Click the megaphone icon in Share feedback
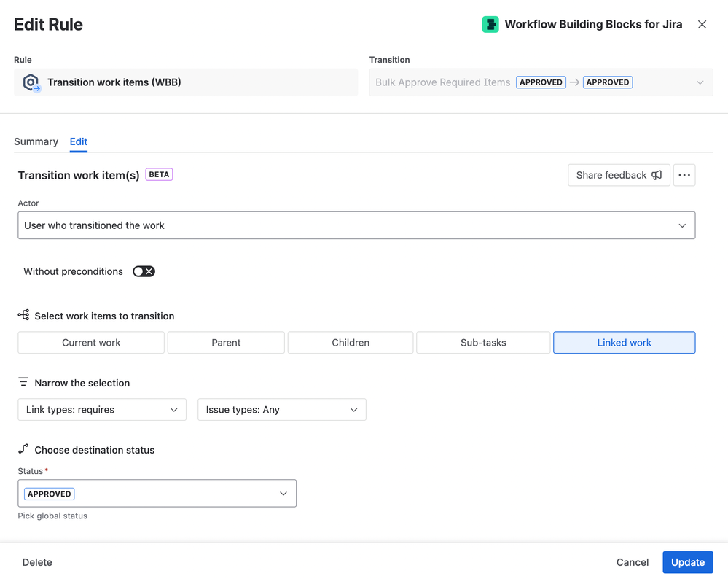 [x=657, y=175]
